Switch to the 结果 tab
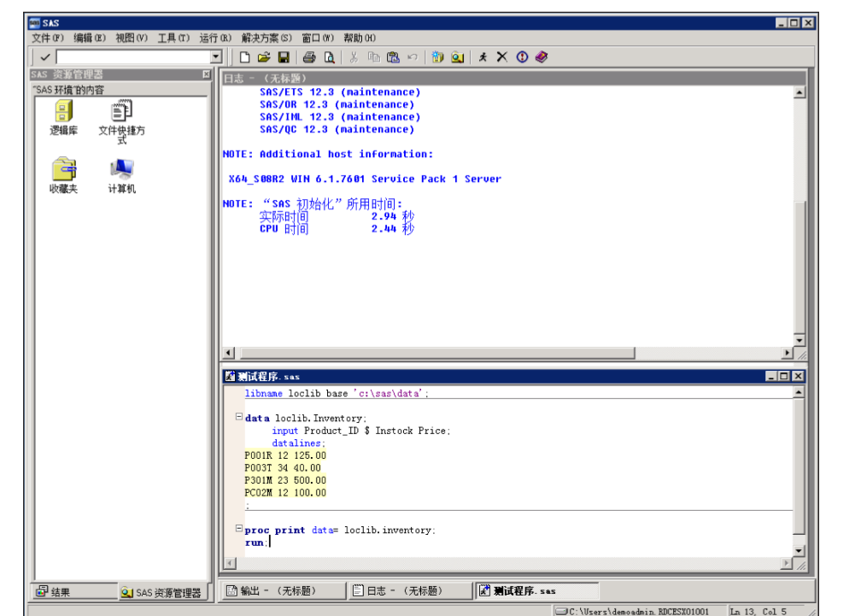 tap(75, 592)
